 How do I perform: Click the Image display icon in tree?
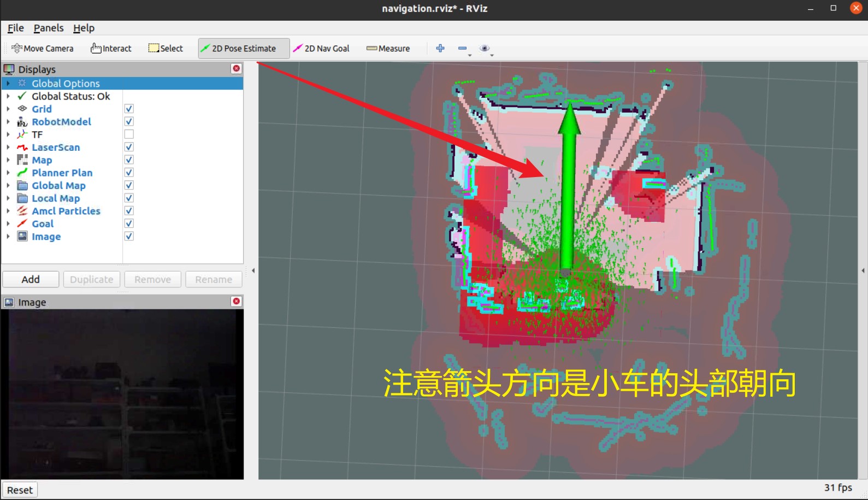pyautogui.click(x=22, y=236)
